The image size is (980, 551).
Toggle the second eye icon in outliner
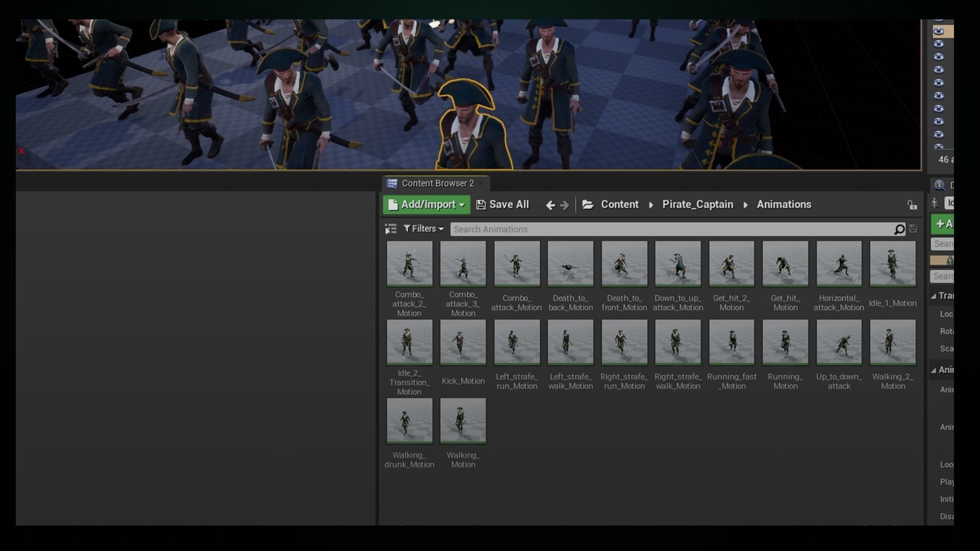coord(939,44)
